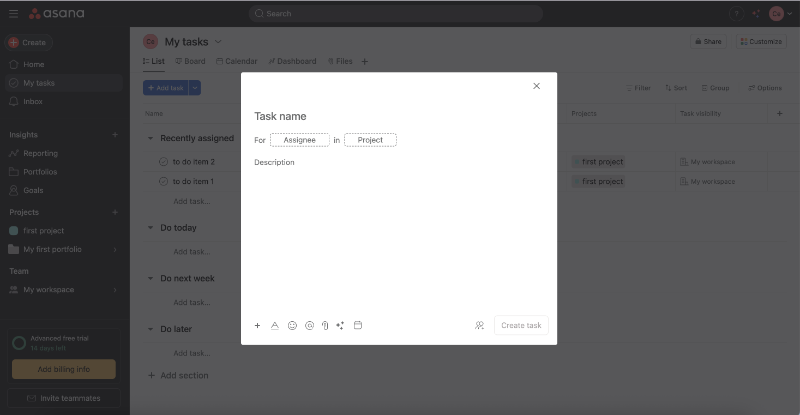Viewport: 800px width, 415px height.
Task: Close the new task dialog
Action: pyautogui.click(x=536, y=86)
